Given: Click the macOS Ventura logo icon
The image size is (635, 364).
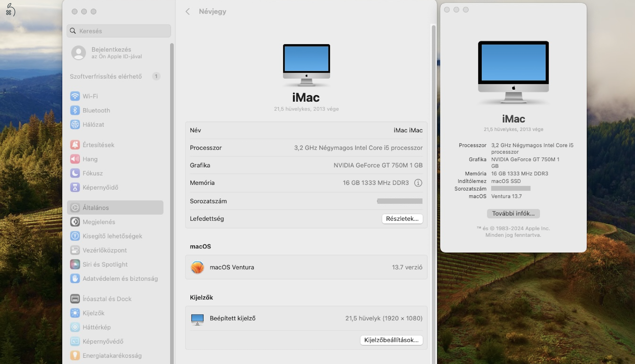Looking at the screenshot, I should click(197, 267).
